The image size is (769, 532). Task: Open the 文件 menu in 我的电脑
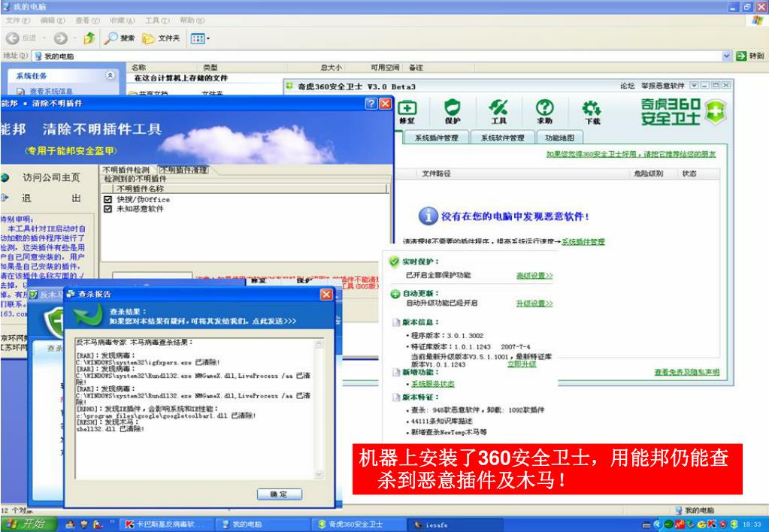point(17,20)
